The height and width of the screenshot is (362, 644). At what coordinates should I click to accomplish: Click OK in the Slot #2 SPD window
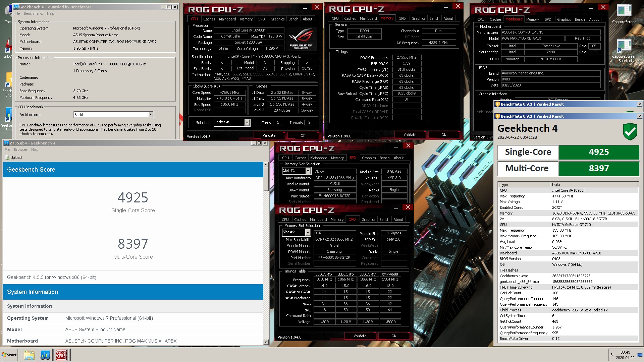point(394,336)
